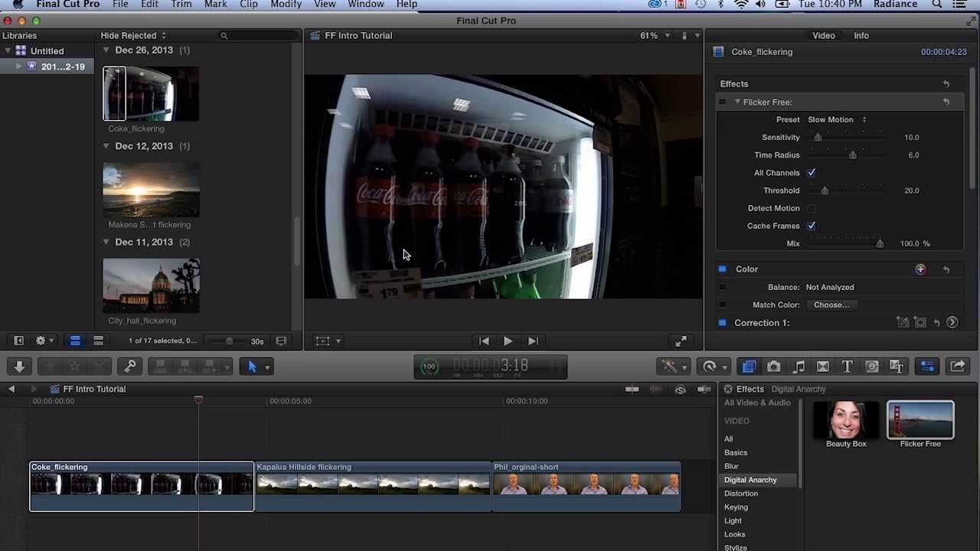980x551 pixels.
Task: Collapse the Flicker Free disclosure triangle
Action: pyautogui.click(x=737, y=102)
